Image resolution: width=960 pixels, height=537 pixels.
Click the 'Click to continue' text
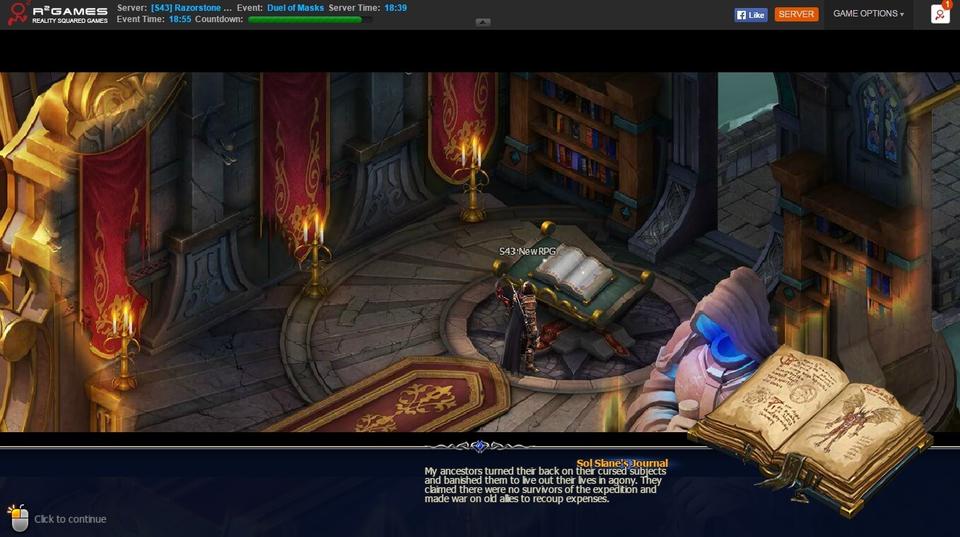[70, 519]
